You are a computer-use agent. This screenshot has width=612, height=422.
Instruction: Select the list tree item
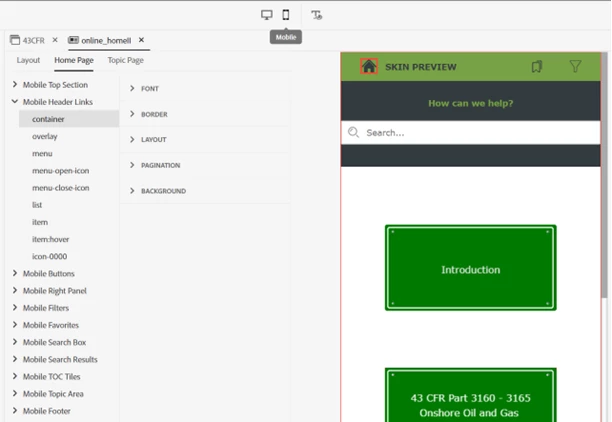37,205
